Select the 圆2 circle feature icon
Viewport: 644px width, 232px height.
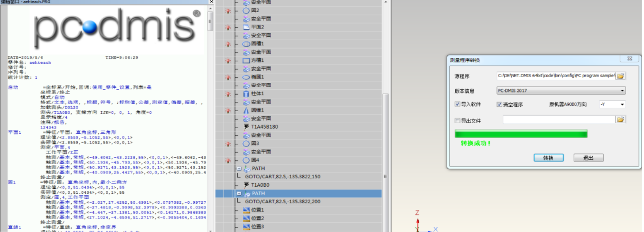(x=246, y=11)
